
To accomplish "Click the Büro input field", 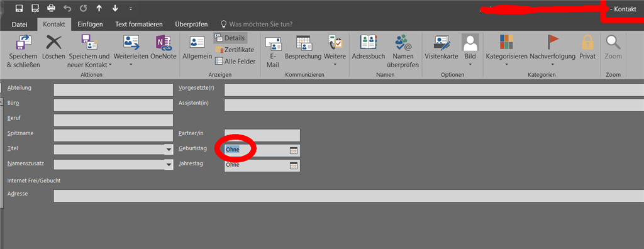I will click(113, 105).
